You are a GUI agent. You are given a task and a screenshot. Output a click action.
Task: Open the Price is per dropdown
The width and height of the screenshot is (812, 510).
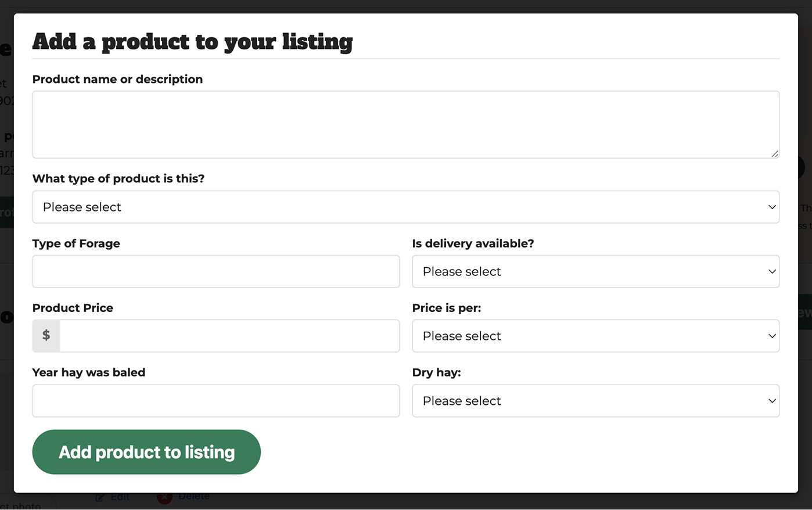tap(595, 336)
